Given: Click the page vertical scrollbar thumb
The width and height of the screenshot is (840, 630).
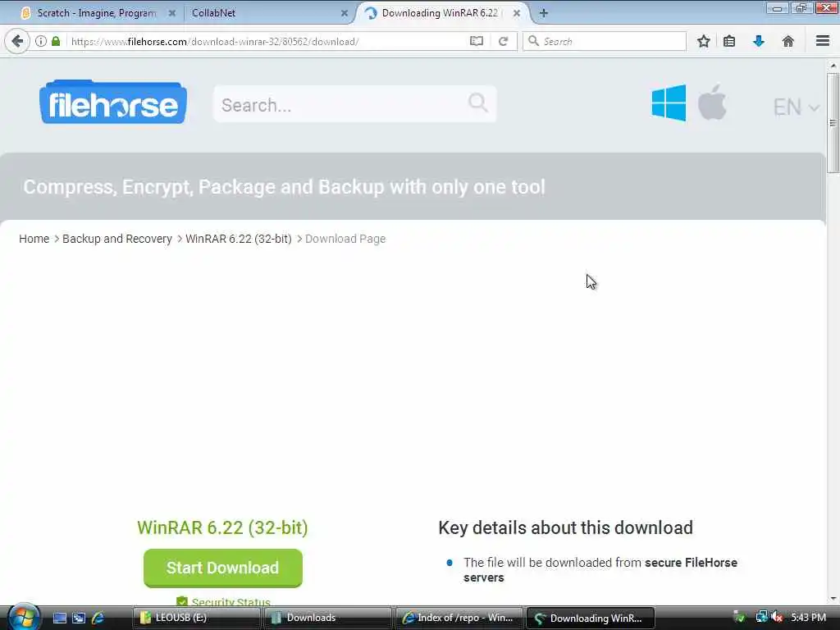Looking at the screenshot, I should 833,123.
